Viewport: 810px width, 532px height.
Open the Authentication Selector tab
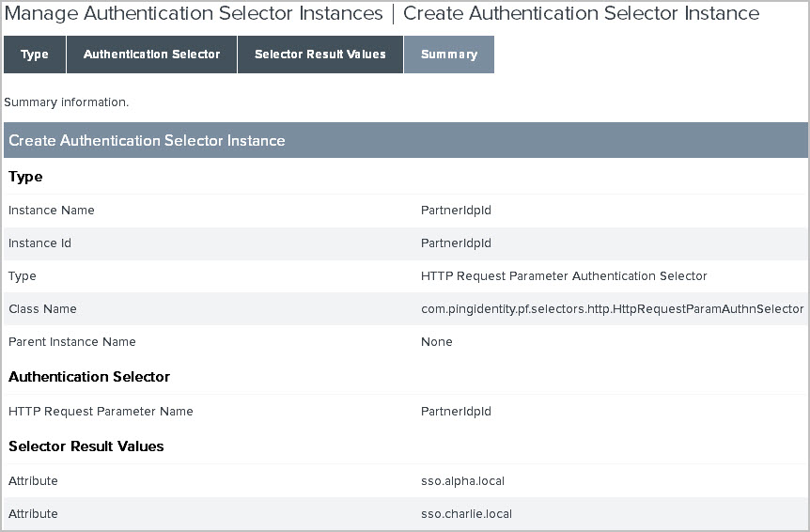151,55
